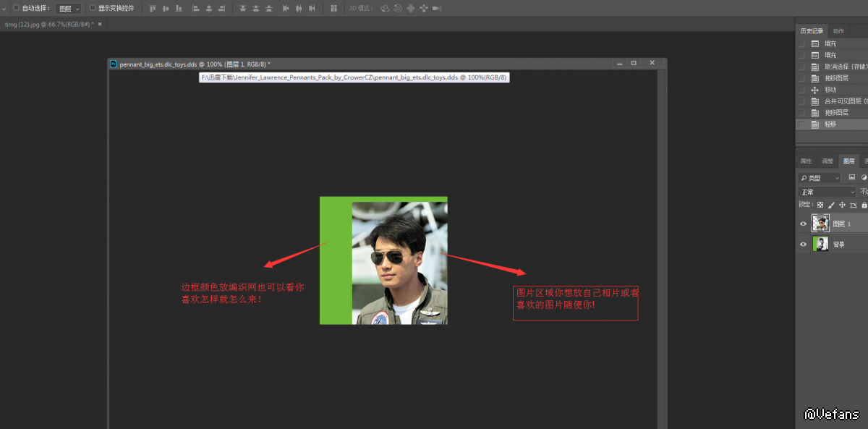Enable the 自动选择 checkbox

point(16,8)
